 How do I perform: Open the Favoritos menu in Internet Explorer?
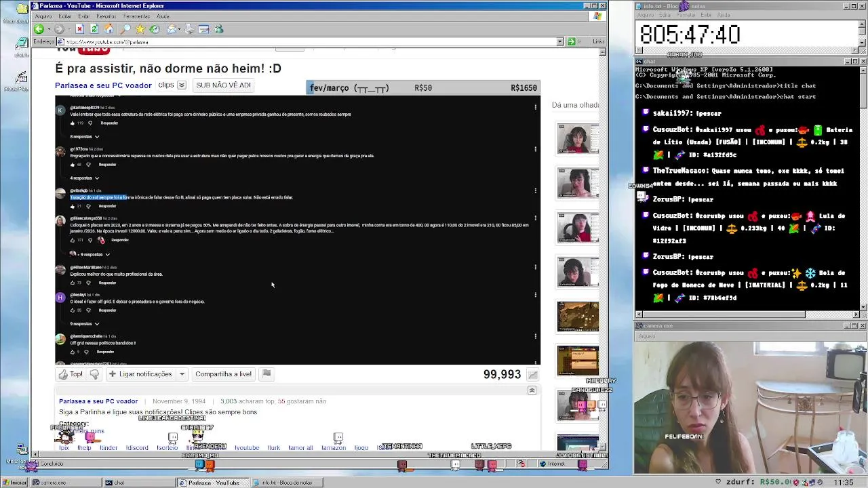coord(106,16)
